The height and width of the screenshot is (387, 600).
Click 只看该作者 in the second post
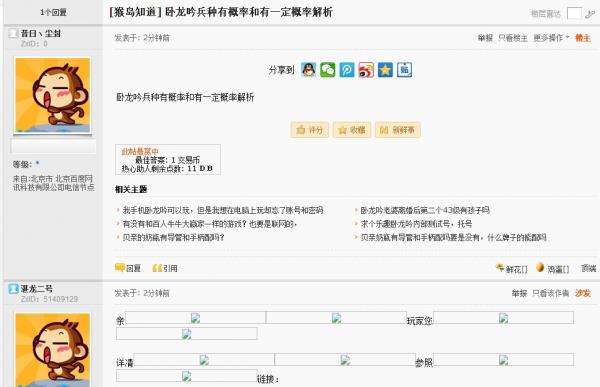click(x=551, y=293)
